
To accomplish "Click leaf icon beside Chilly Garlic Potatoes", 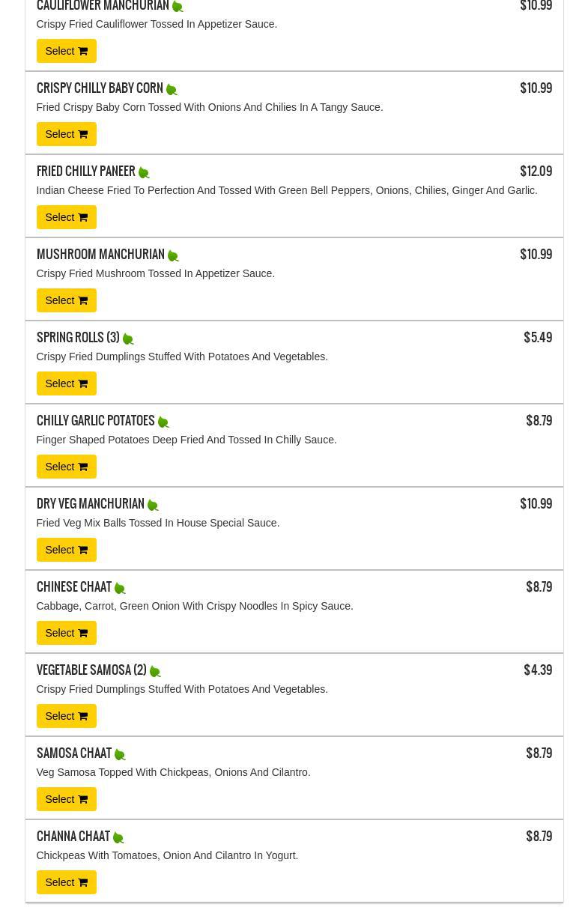I will pyautogui.click(x=163, y=422).
